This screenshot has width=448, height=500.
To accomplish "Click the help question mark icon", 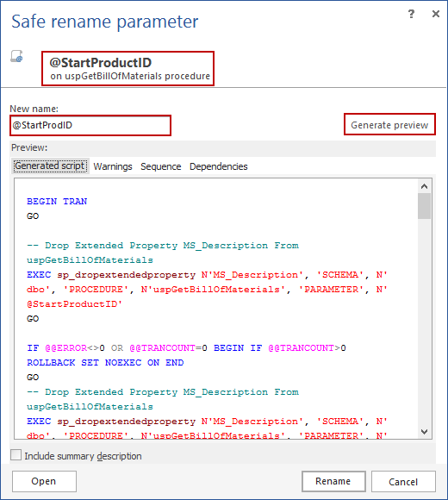I will pos(411,14).
